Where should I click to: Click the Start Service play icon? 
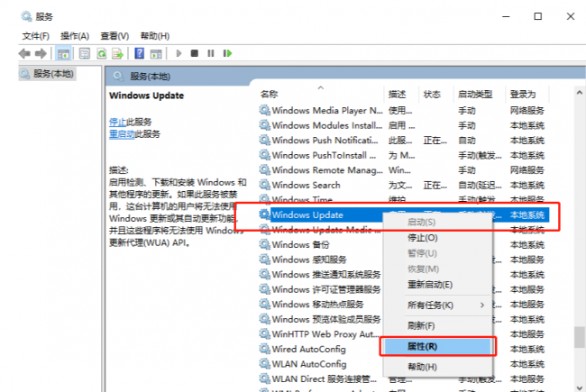click(x=179, y=53)
